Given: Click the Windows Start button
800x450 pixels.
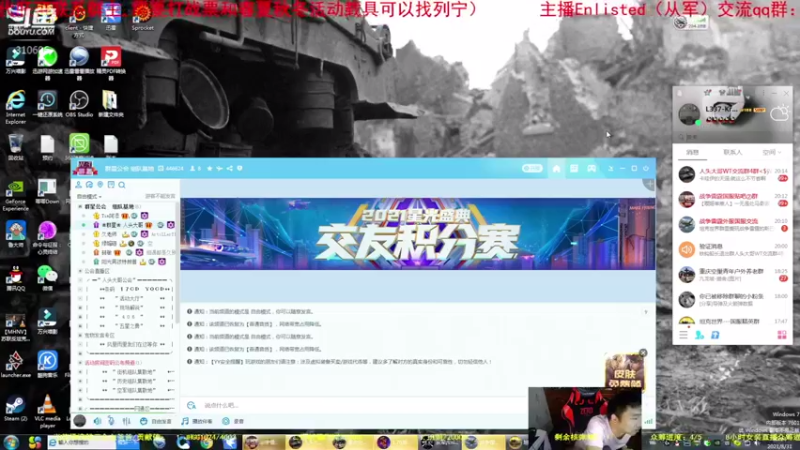Looking at the screenshot, I should (11, 442).
